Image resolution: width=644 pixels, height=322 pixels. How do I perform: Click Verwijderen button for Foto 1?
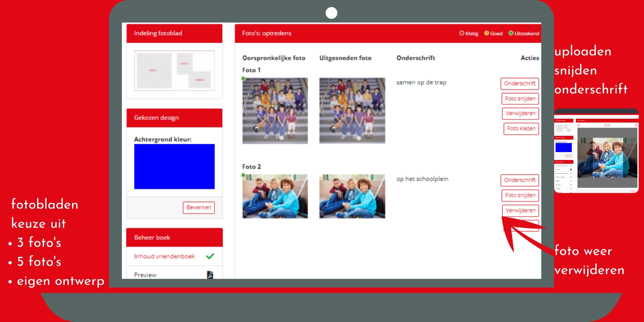tap(520, 113)
